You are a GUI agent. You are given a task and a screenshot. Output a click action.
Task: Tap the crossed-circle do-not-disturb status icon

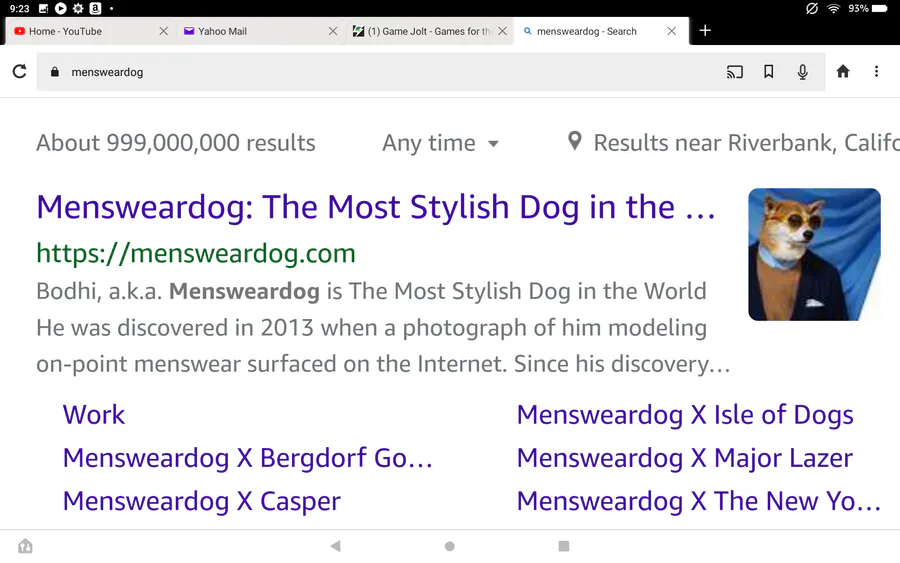(812, 9)
